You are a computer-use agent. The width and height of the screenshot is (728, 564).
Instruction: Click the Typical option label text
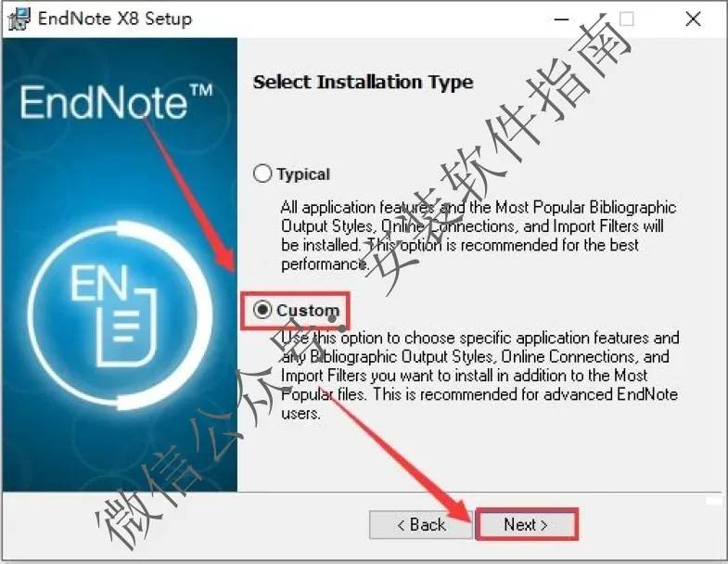click(303, 174)
